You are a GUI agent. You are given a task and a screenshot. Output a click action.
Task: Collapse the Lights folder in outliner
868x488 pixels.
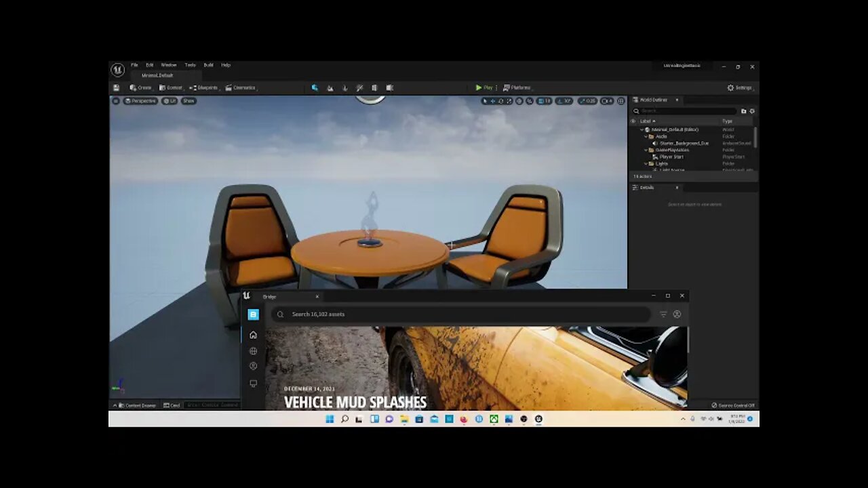coord(646,163)
